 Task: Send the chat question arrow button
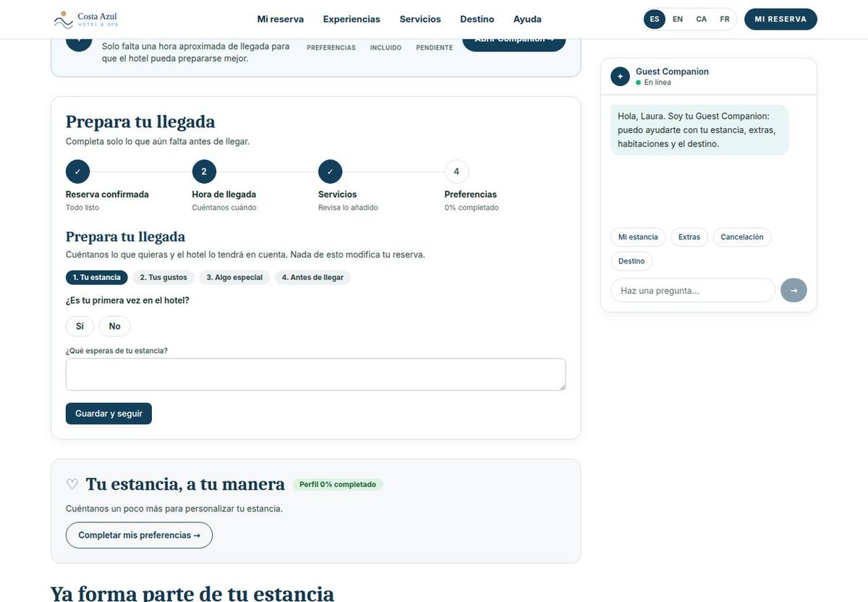coord(793,290)
